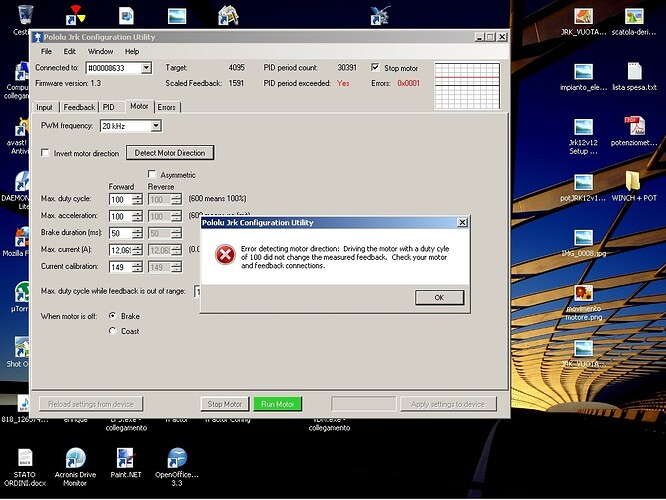Open the lista spesa.txt file icon

(x=634, y=72)
